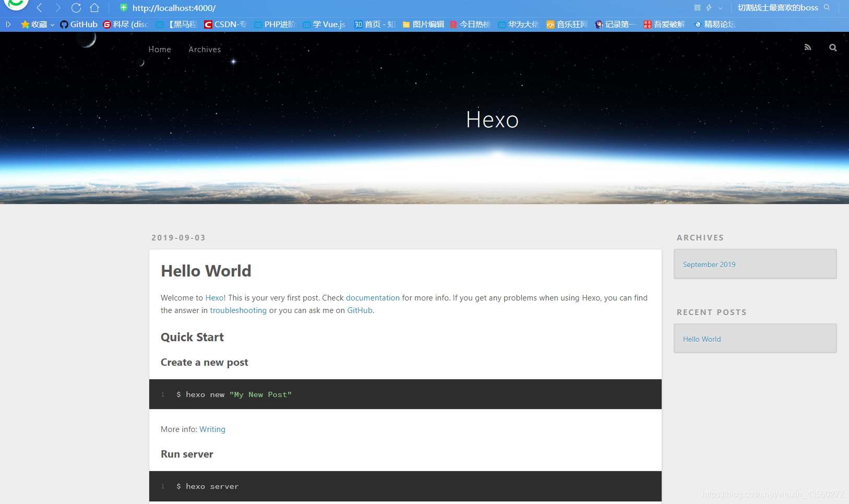Click the Run server heading
Image resolution: width=849 pixels, height=504 pixels.
click(187, 454)
